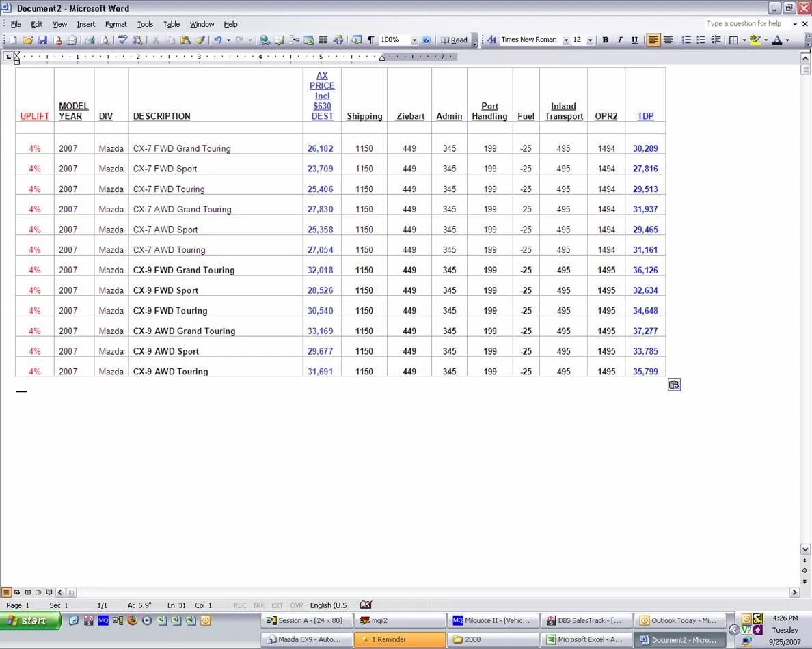Click the Undo arrow icon
The width and height of the screenshot is (812, 649).
[217, 40]
